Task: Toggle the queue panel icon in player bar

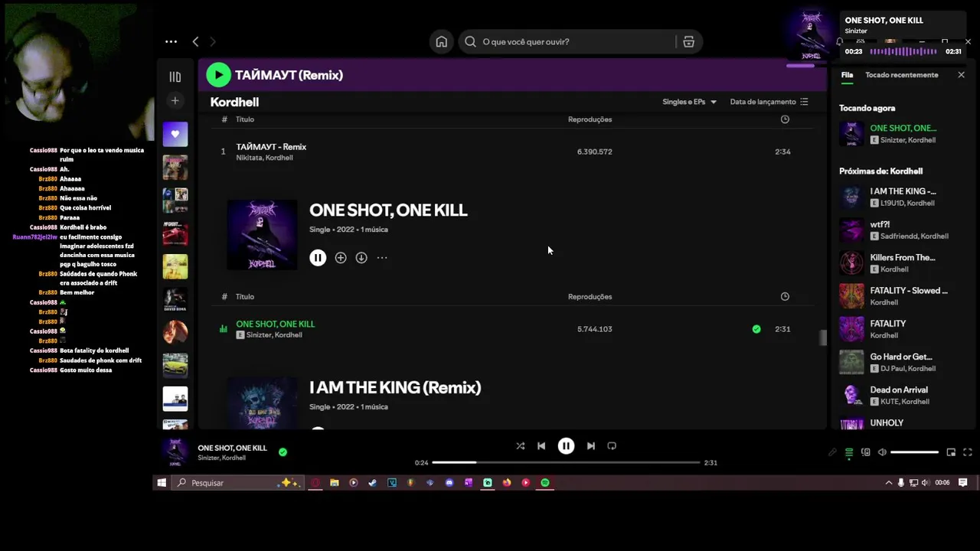Action: click(x=849, y=452)
